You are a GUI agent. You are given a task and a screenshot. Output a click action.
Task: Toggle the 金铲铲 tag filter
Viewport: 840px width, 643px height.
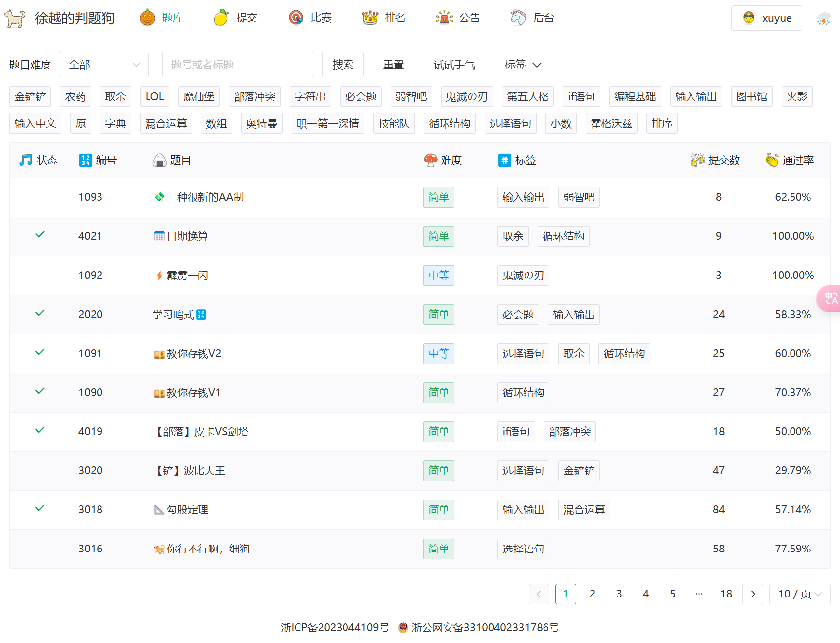pos(30,97)
